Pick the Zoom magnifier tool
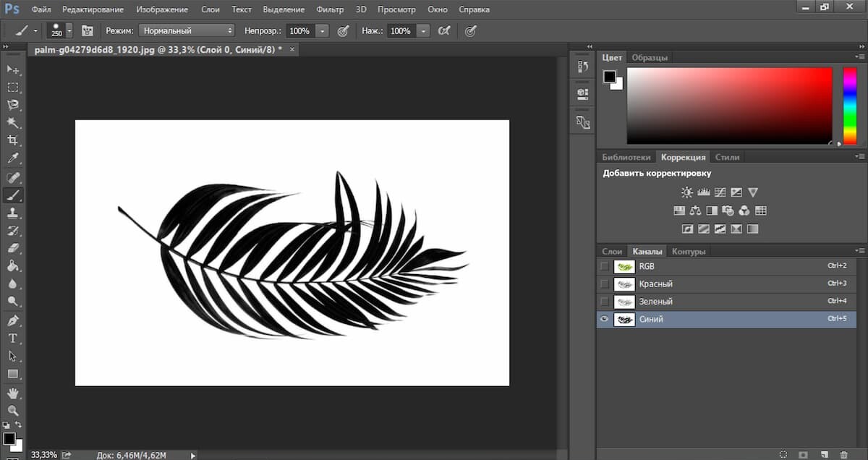Screen dimensions: 868x460 pyautogui.click(x=12, y=410)
